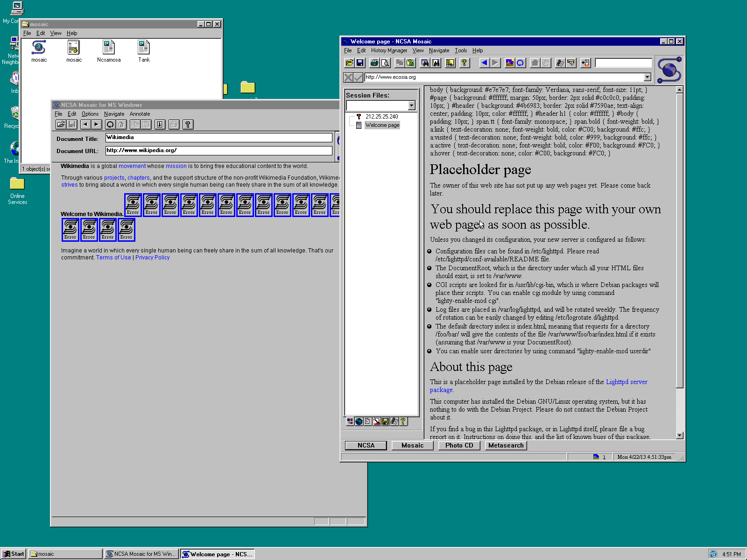The height and width of the screenshot is (560, 747).
Task: Click the Find binoculars icon in NCSA Mosaic
Action: [x=425, y=63]
